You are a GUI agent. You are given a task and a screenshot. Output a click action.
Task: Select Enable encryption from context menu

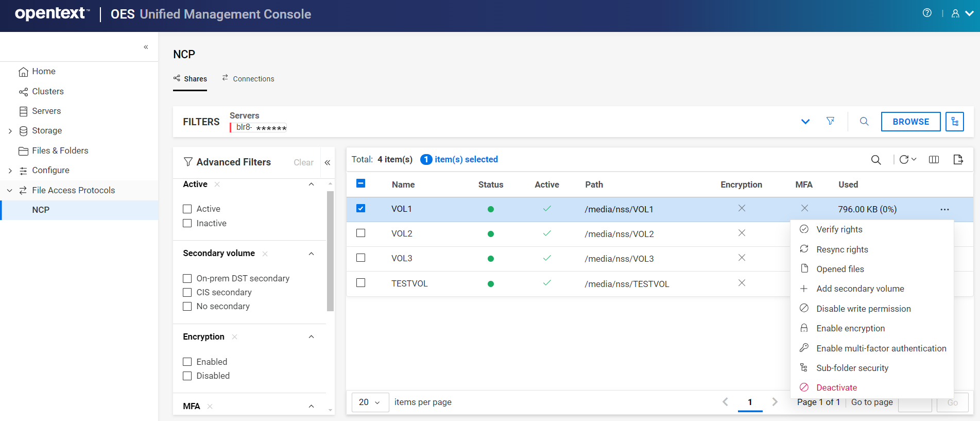[850, 328]
